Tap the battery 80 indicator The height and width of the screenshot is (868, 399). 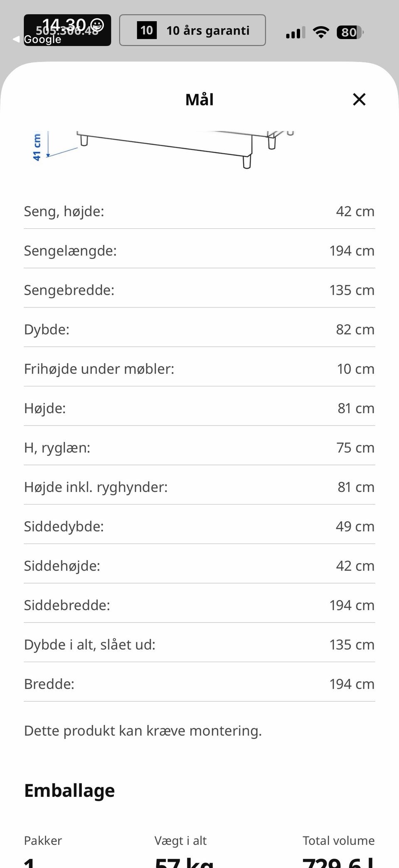350,32
